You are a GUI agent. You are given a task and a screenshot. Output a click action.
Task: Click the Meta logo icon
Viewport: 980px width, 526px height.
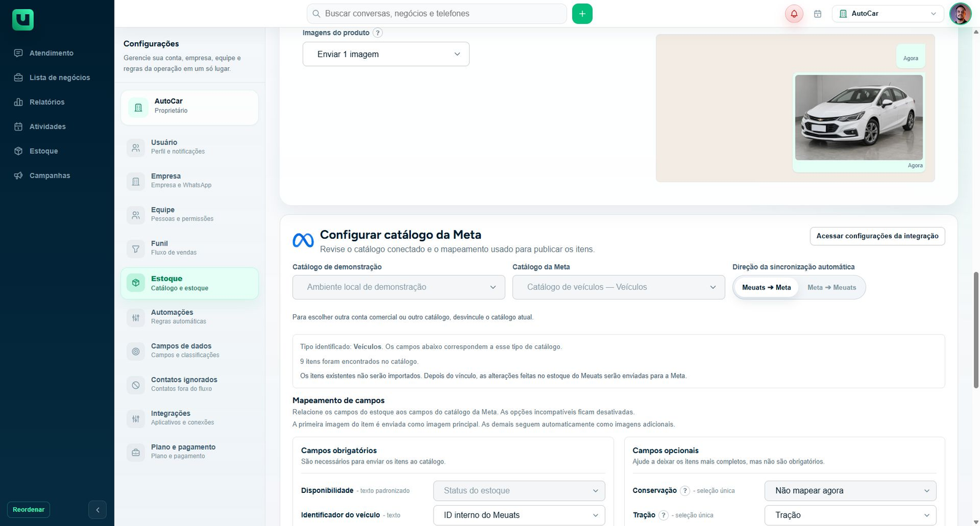pos(303,241)
